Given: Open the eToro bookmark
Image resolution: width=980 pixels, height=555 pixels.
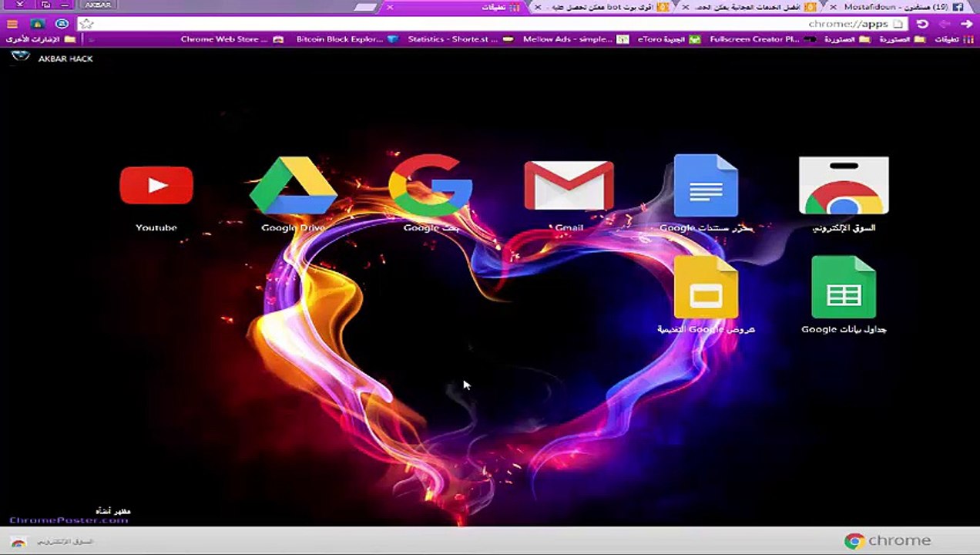Looking at the screenshot, I should (669, 39).
